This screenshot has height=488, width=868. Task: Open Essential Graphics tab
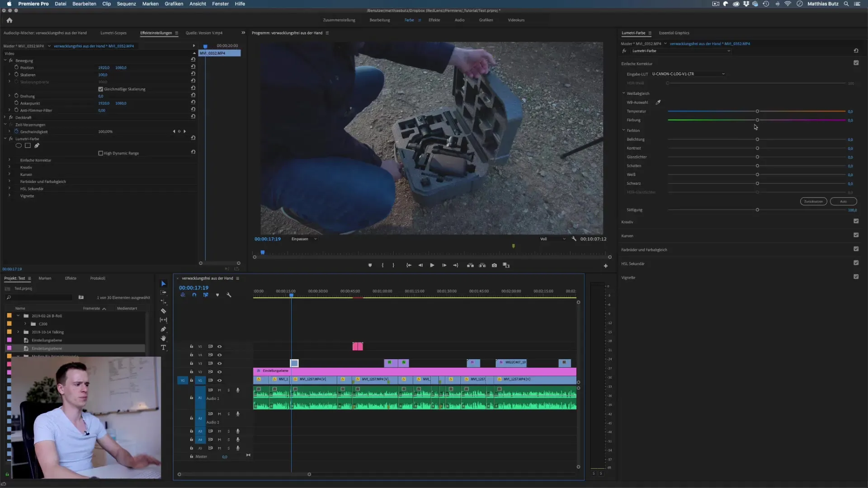click(674, 33)
